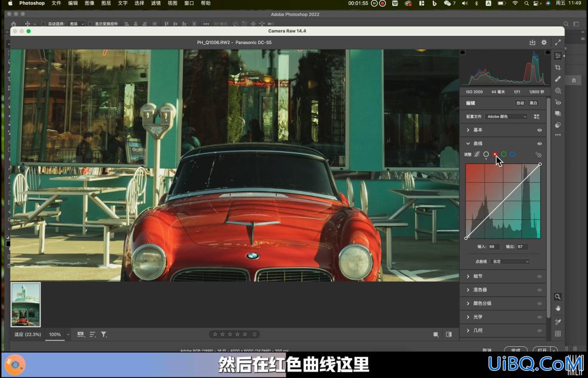Open the 滤镜 menu

156,3
